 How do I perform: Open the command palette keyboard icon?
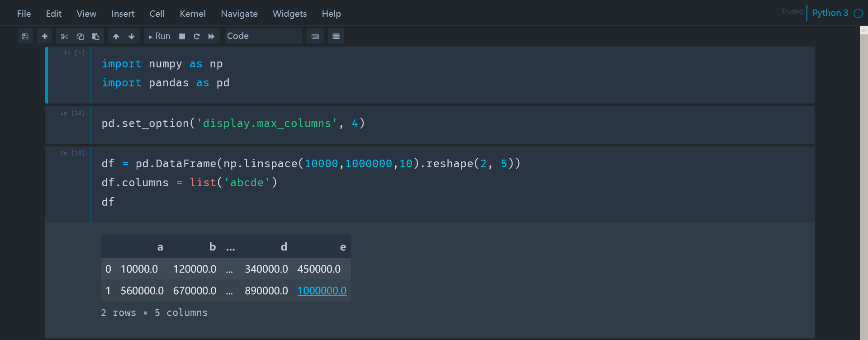[315, 36]
